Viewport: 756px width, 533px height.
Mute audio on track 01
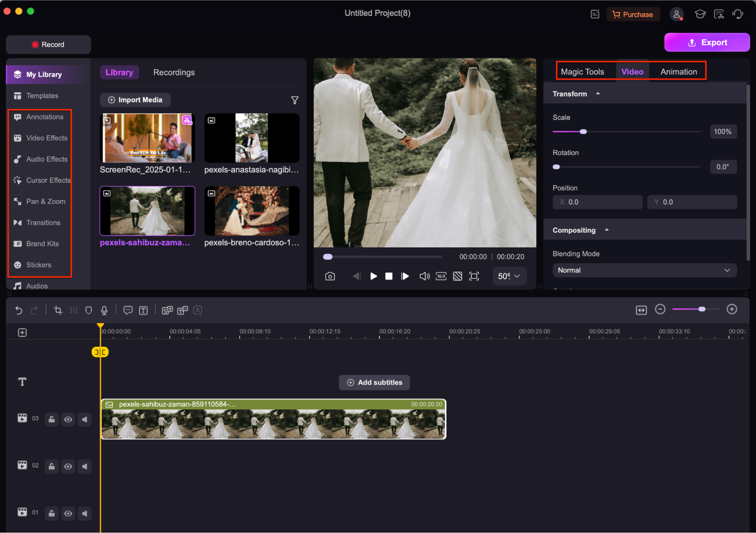pos(85,513)
